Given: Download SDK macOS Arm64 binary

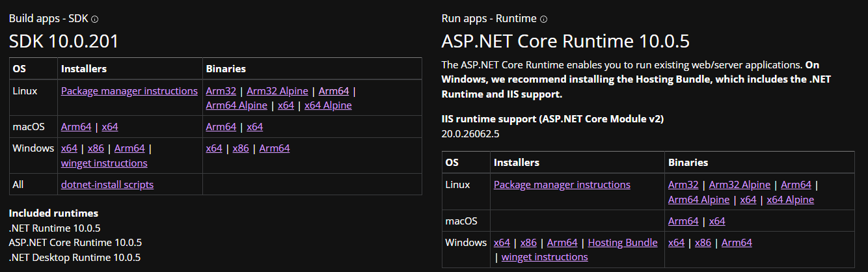Looking at the screenshot, I should point(221,127).
